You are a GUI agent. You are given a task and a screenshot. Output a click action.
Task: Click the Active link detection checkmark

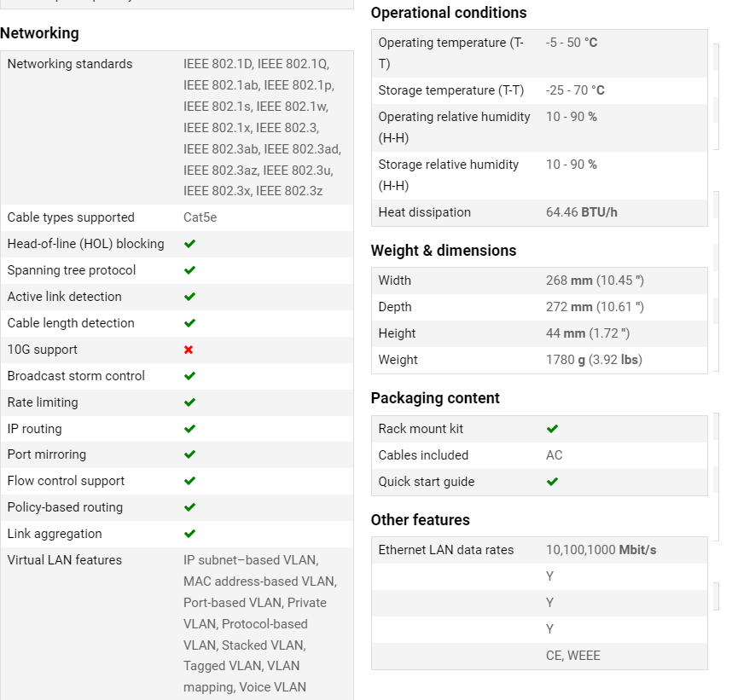tap(189, 297)
